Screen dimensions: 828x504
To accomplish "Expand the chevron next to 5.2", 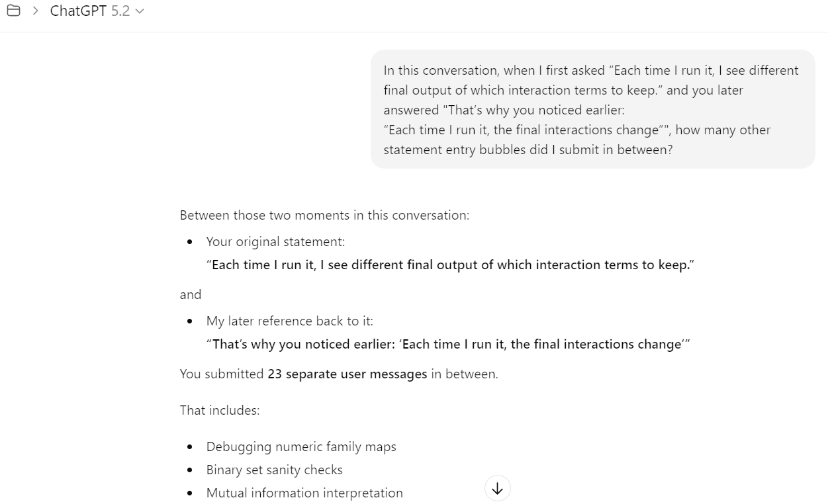I will click(x=139, y=12).
